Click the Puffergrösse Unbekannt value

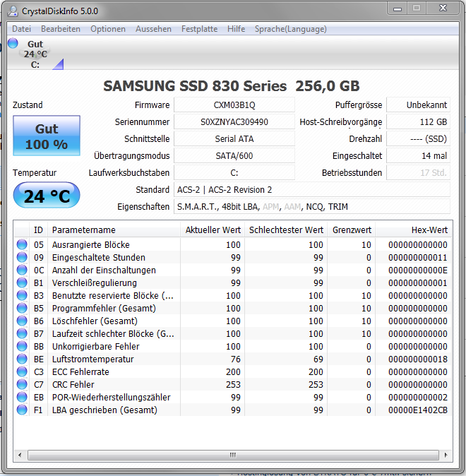[x=418, y=105]
